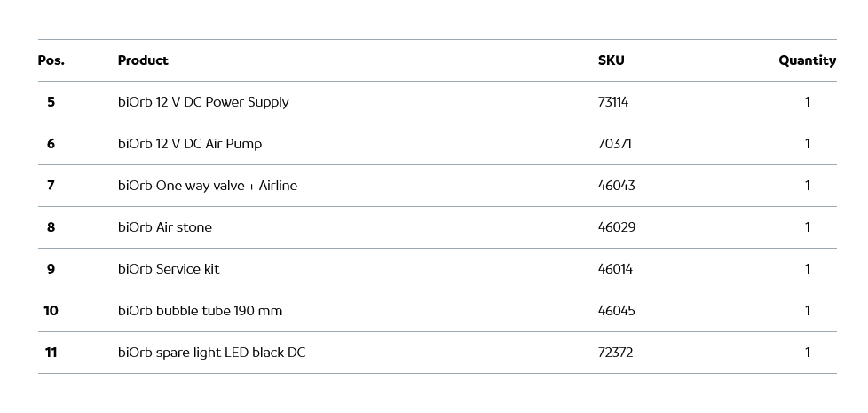Open the biOrb Air stone product
The height and width of the screenshot is (413, 868).
tap(165, 227)
